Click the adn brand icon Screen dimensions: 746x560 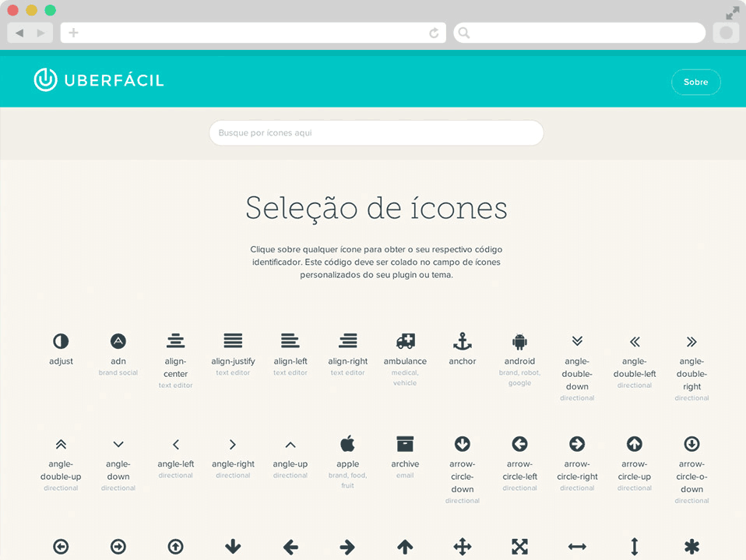click(118, 341)
